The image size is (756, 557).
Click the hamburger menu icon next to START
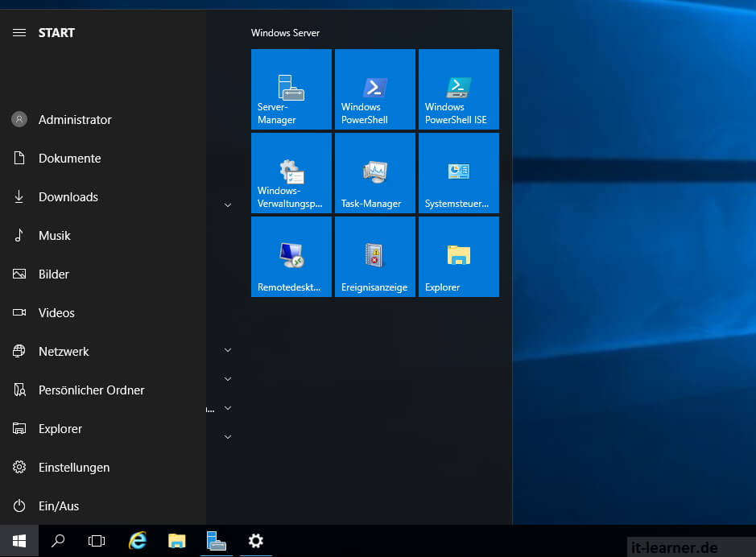(x=19, y=33)
